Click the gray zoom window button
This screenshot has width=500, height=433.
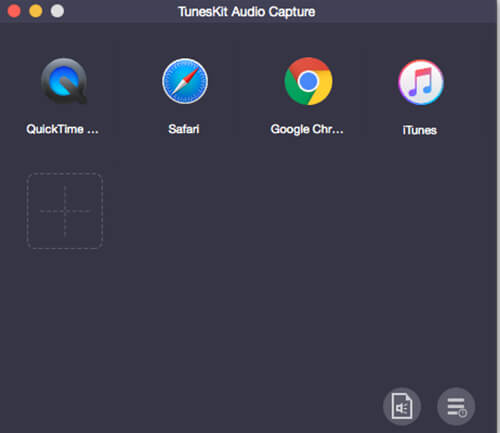pos(57,11)
